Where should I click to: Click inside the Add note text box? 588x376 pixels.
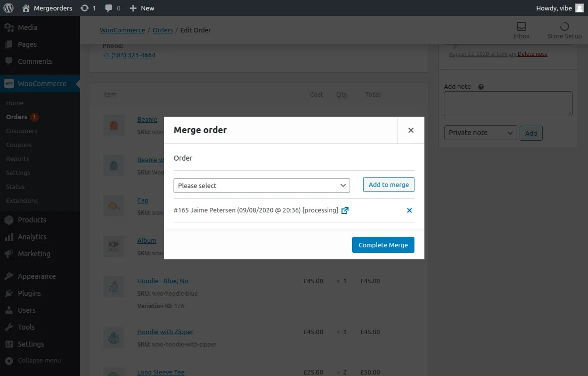click(508, 103)
